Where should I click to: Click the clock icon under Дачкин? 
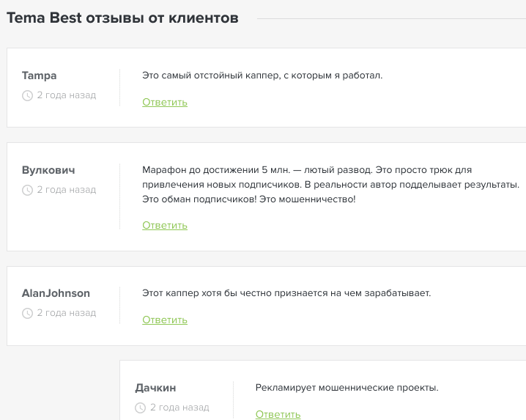[141, 408]
